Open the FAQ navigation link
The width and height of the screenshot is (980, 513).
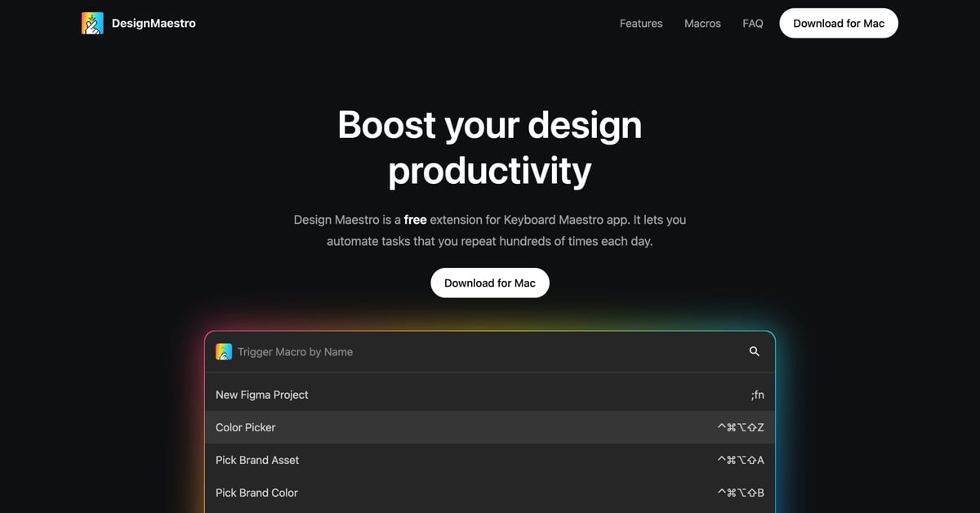click(x=752, y=23)
